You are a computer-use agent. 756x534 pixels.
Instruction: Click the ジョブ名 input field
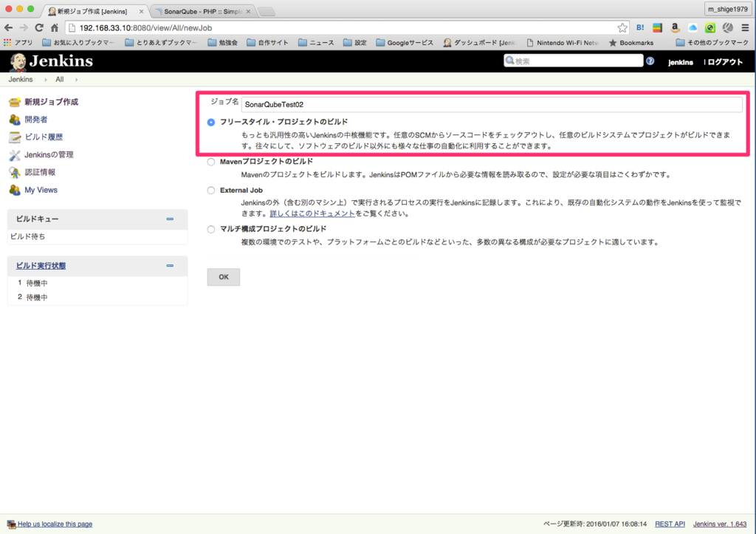coord(492,104)
